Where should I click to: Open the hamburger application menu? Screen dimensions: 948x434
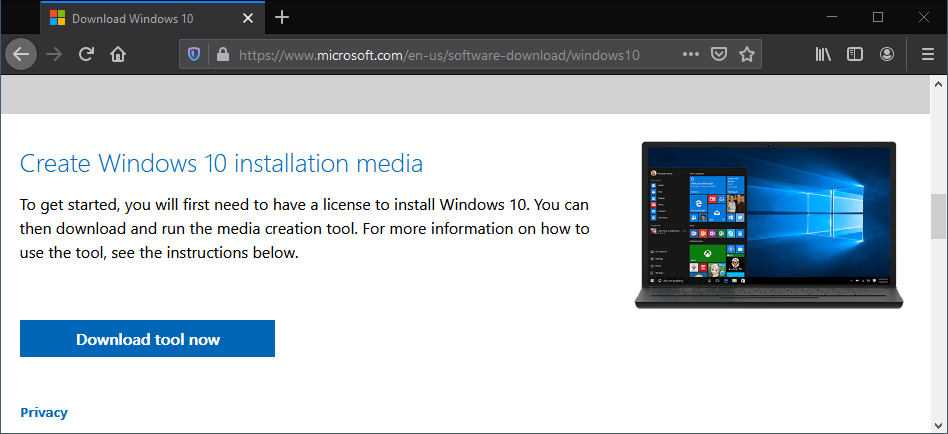click(x=927, y=55)
